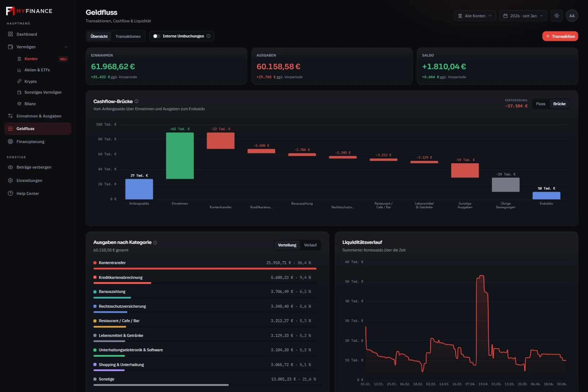Open the AA user avatar menu
This screenshot has width=588, height=392.
tap(572, 16)
